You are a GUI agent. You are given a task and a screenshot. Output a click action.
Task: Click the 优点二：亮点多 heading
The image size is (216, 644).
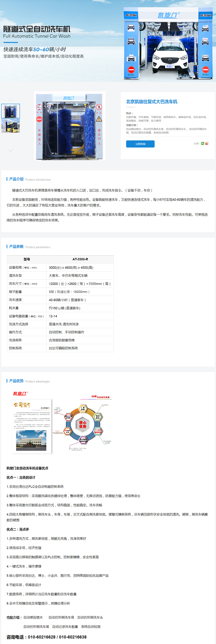pos(18,529)
